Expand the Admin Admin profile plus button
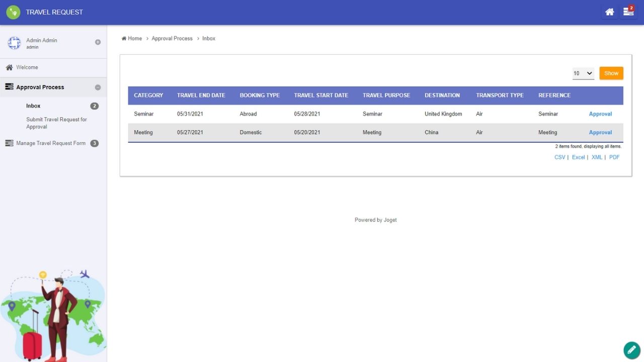The width and height of the screenshot is (644, 362). click(98, 42)
